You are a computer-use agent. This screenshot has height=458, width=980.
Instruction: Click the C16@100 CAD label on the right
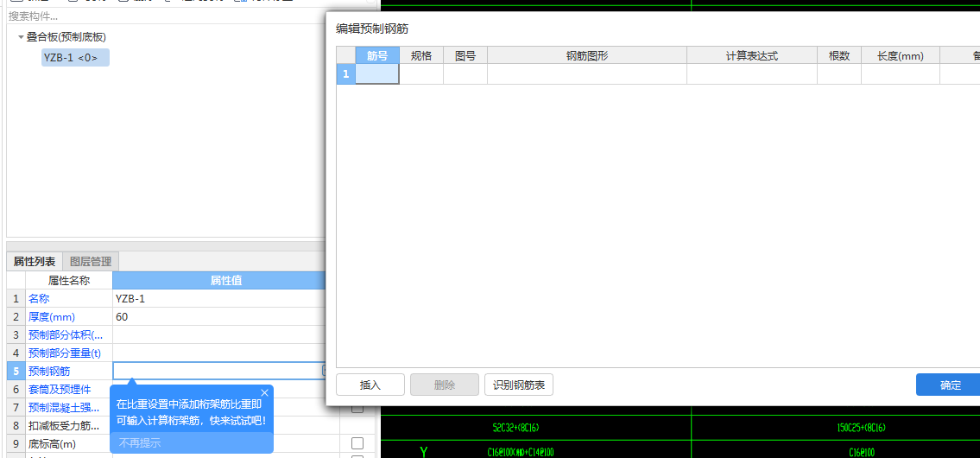861,452
